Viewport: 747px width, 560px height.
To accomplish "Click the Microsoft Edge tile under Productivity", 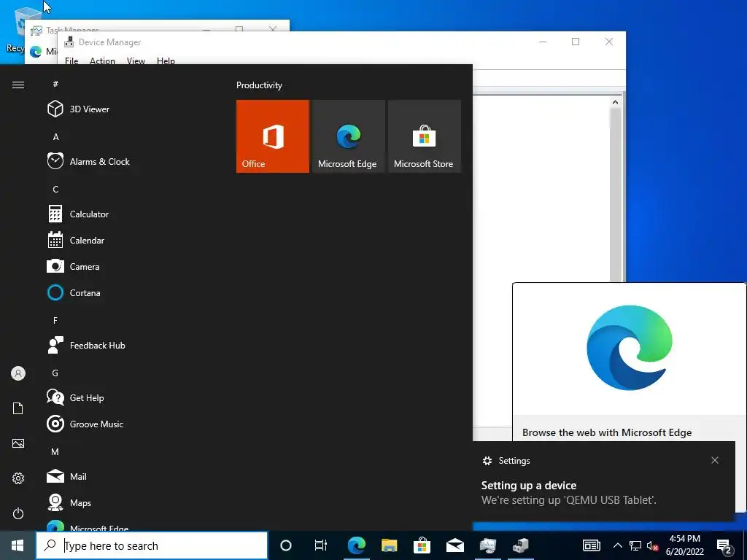I will coord(349,136).
